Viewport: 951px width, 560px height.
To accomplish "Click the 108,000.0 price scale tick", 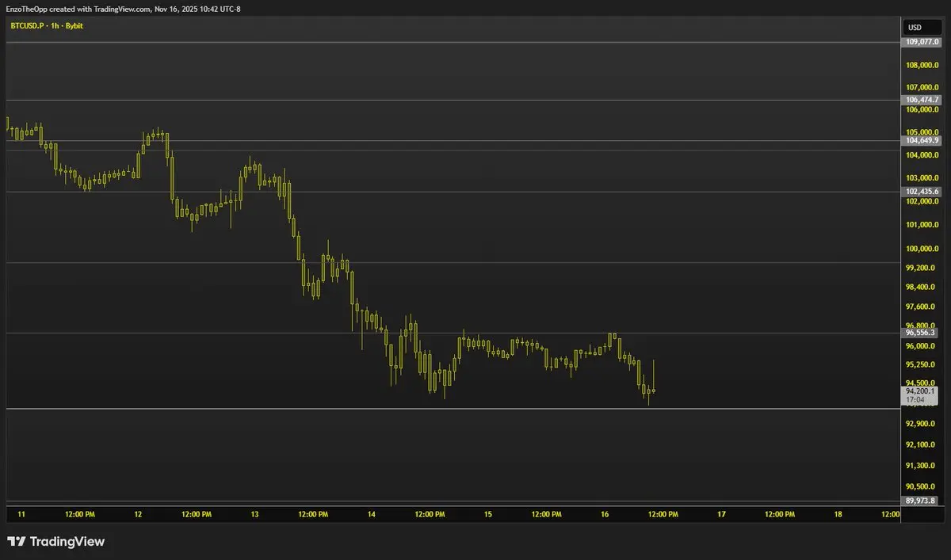I will (922, 65).
